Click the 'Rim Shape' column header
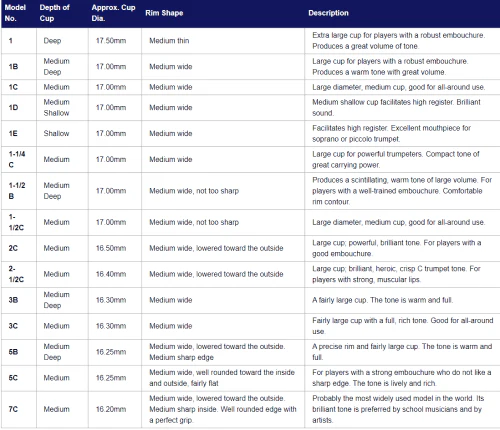 point(164,13)
